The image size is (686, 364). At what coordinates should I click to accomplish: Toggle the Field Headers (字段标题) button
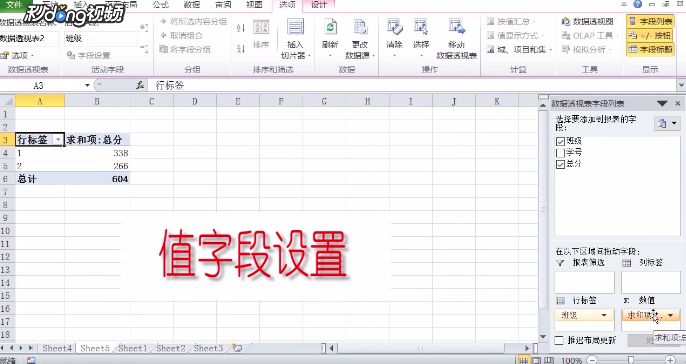point(650,49)
